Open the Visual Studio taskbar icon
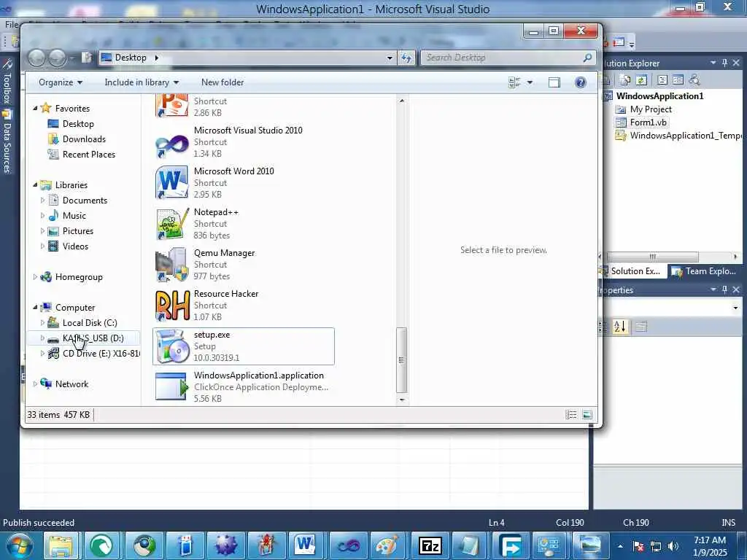 (349, 545)
